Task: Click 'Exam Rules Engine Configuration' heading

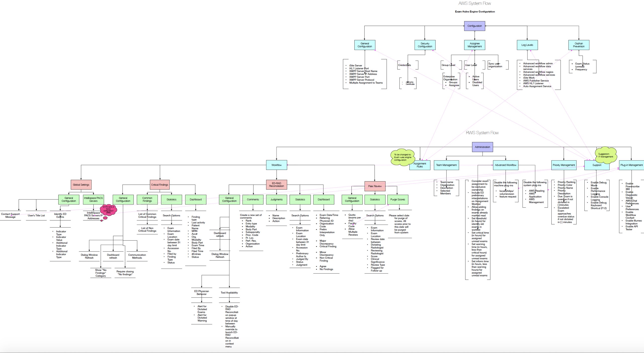Action: pos(475,12)
